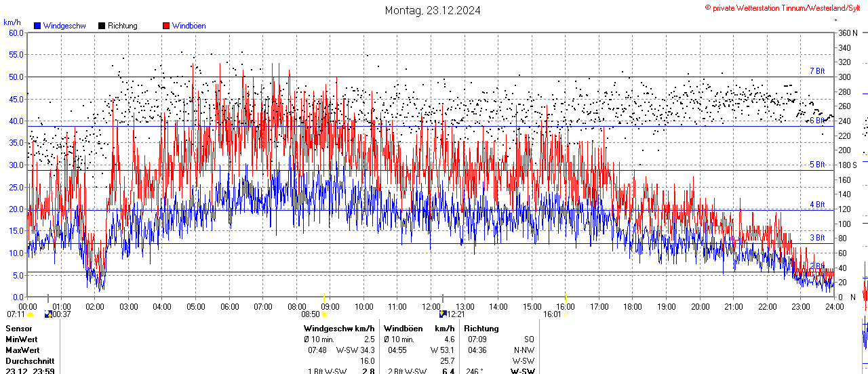Click the sunrise icon beside 07:11

pos(30,314)
